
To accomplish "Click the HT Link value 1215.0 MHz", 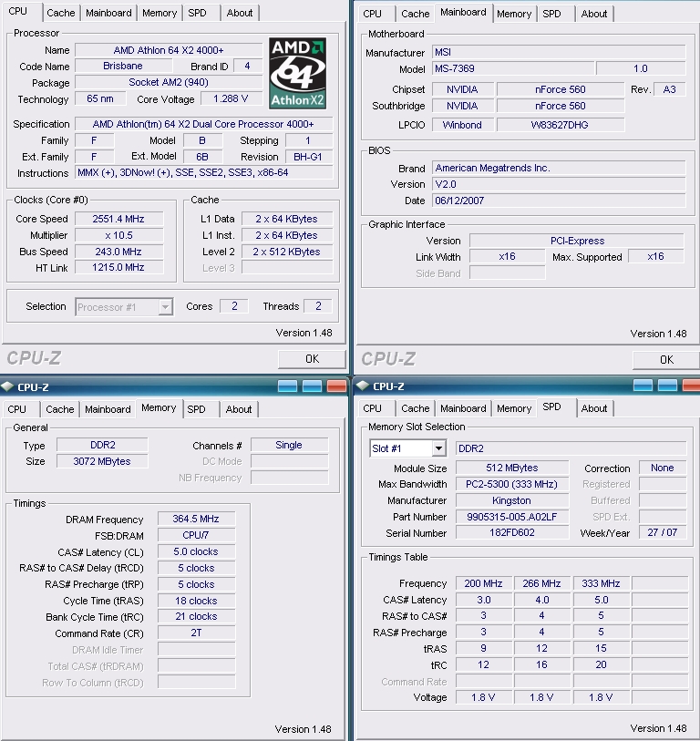I will (x=118, y=267).
